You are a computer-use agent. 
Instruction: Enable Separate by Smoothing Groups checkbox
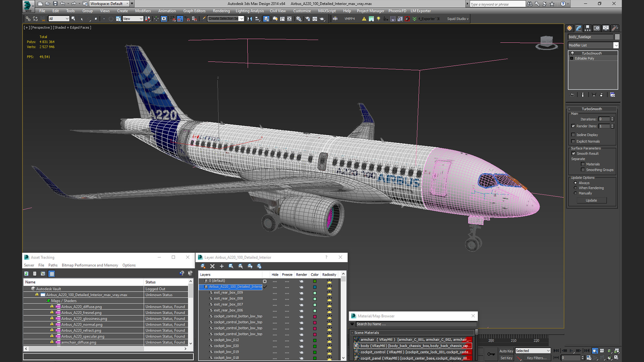[583, 170]
